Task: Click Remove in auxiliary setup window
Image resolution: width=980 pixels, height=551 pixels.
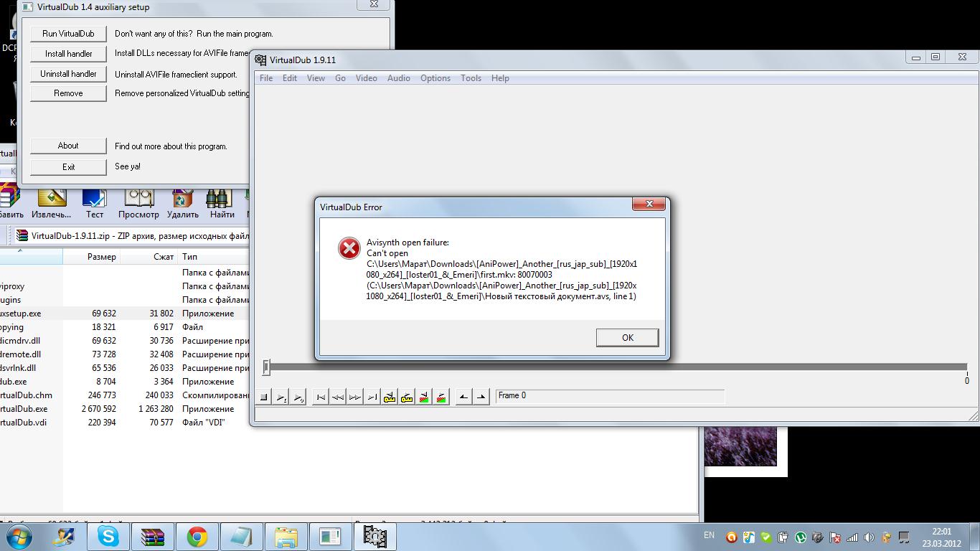Action: (x=68, y=93)
